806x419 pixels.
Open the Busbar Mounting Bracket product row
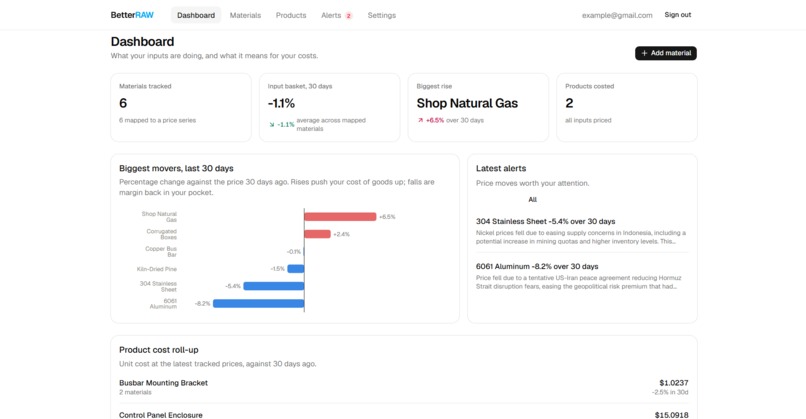pos(404,387)
